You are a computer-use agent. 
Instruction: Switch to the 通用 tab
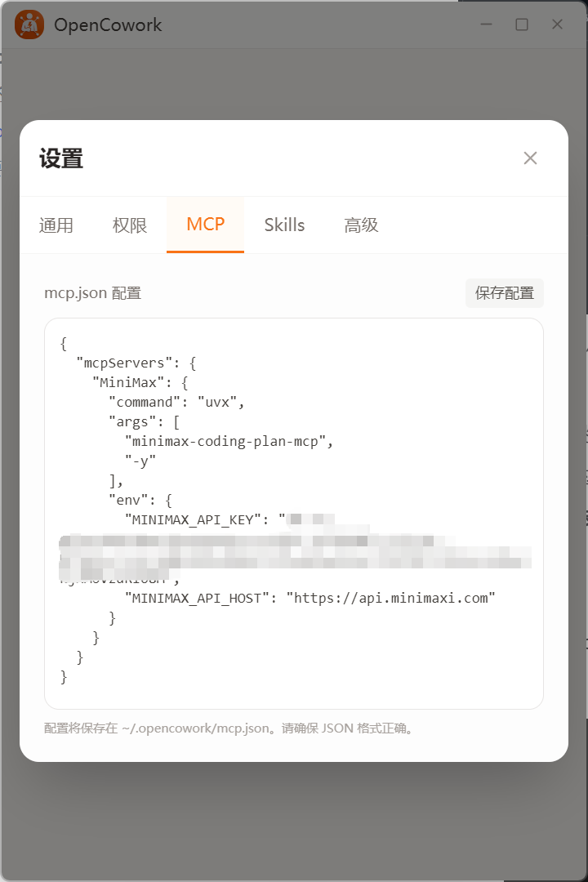tap(56, 225)
